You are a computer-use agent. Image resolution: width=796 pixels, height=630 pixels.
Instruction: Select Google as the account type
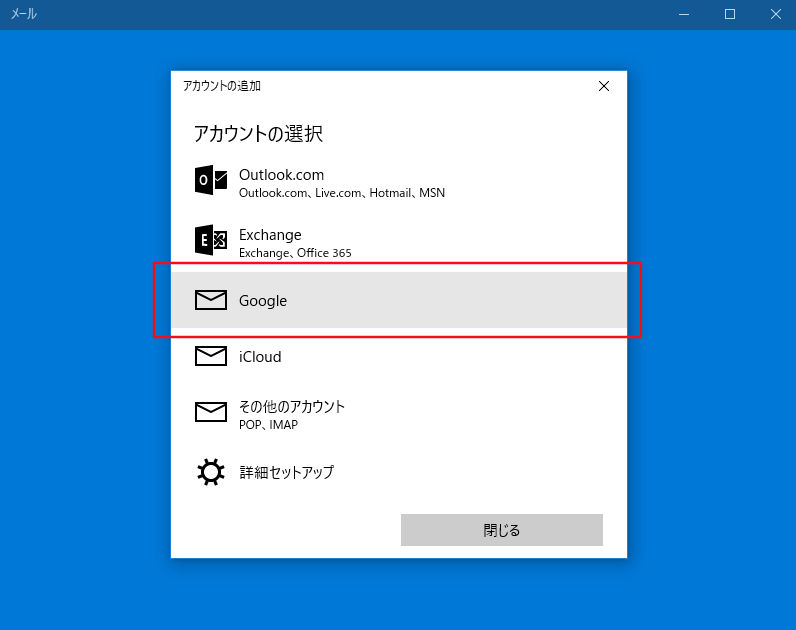click(x=399, y=300)
